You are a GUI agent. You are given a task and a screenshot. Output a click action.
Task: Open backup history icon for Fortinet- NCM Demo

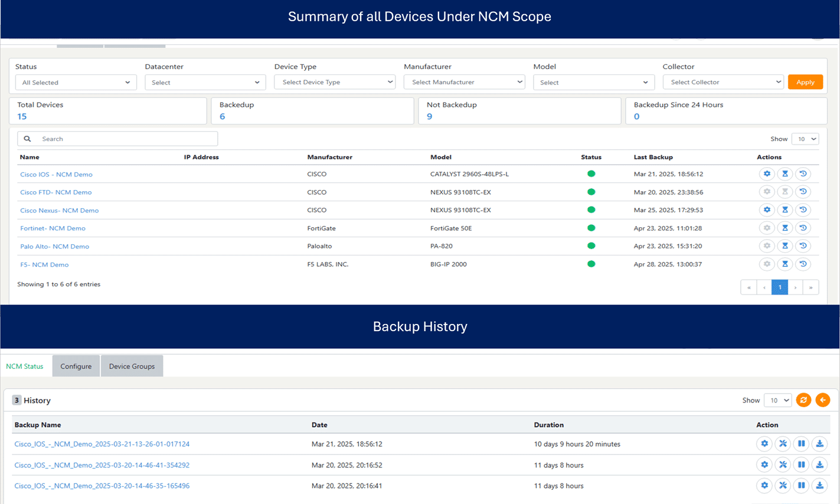click(x=803, y=228)
